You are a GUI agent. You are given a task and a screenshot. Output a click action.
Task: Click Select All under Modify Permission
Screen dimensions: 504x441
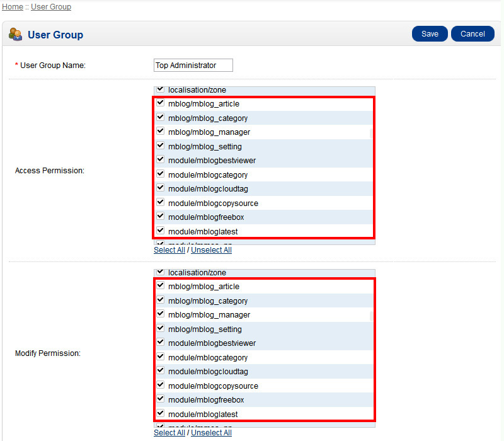click(169, 433)
